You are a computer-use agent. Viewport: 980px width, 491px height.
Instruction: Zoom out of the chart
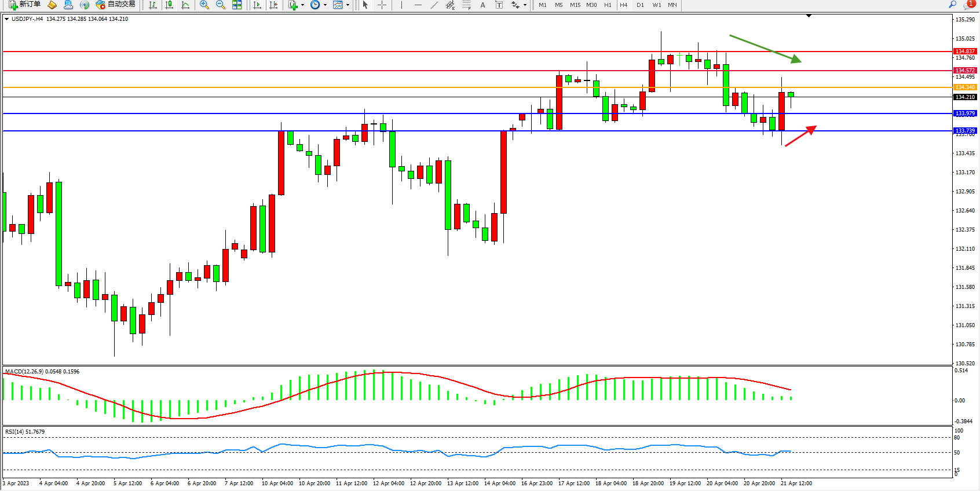coord(221,5)
